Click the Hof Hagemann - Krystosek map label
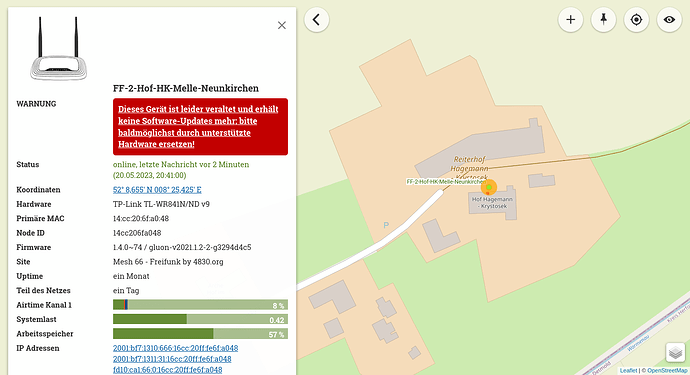Viewport: 690px width, 375px height. pyautogui.click(x=492, y=202)
